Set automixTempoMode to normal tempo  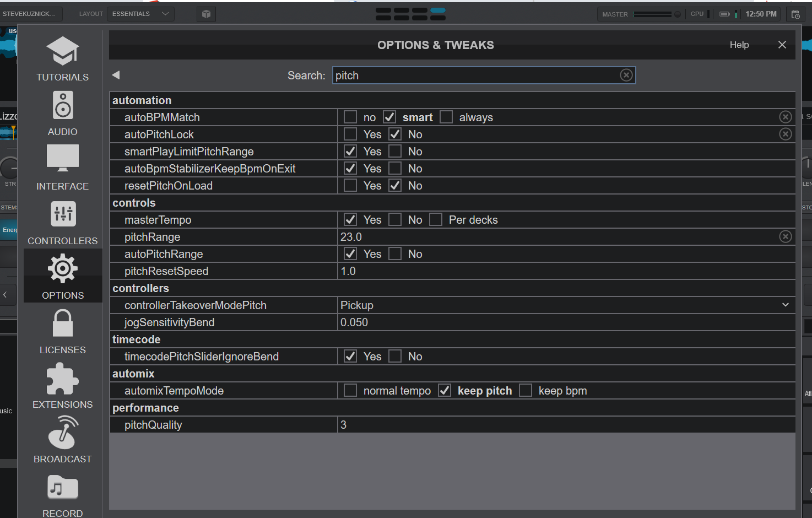coord(350,390)
